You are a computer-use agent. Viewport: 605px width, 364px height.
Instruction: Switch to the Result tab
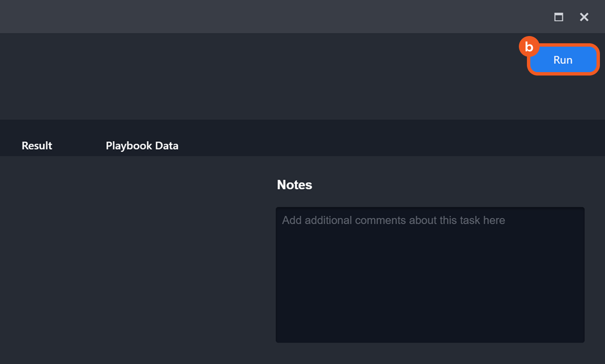[37, 146]
